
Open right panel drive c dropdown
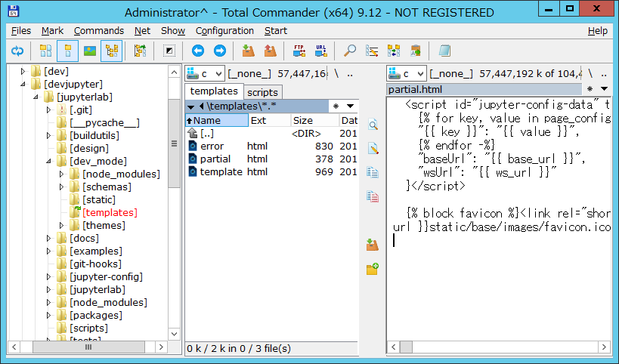[x=407, y=74]
